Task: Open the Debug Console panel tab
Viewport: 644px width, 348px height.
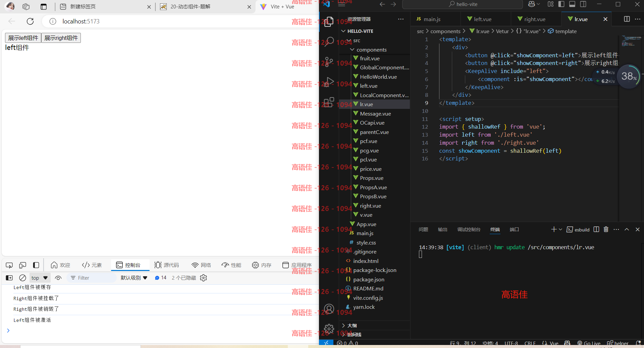Action: click(469, 229)
